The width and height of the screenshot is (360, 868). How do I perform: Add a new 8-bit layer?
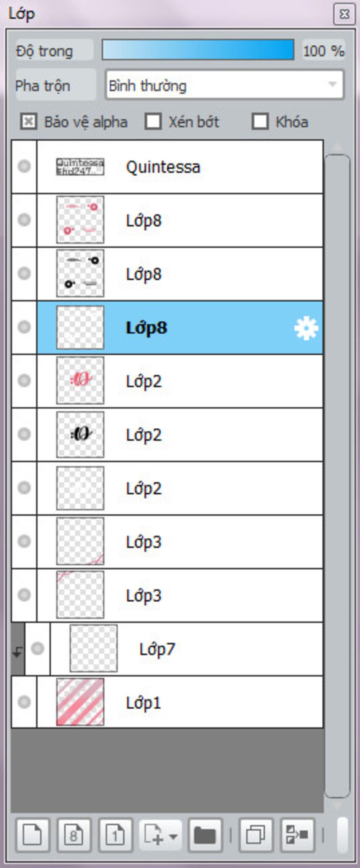[x=74, y=835]
